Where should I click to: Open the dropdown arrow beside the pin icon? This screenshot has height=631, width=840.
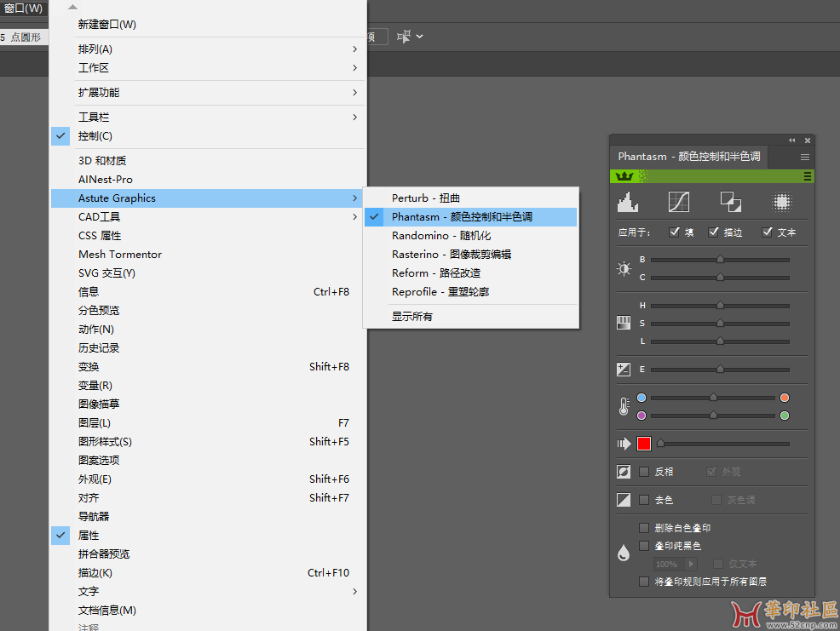tap(419, 37)
